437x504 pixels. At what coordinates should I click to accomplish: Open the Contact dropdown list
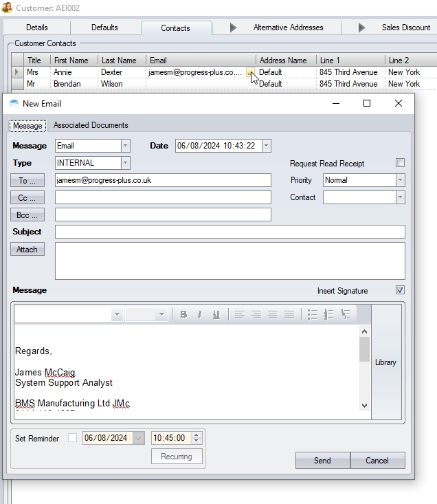tap(400, 197)
